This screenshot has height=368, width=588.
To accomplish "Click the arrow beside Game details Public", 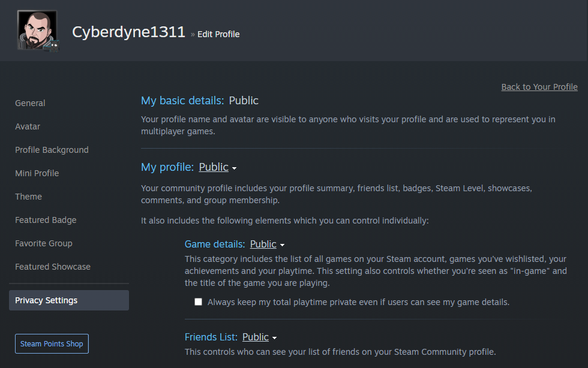I will pyautogui.click(x=283, y=245).
